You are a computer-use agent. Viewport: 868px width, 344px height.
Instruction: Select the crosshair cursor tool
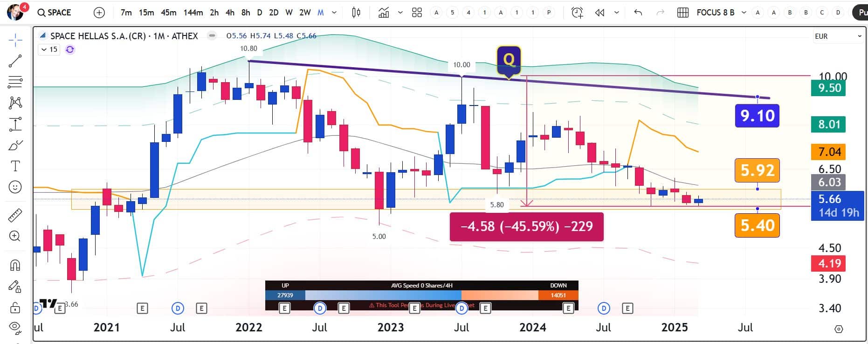tap(15, 41)
